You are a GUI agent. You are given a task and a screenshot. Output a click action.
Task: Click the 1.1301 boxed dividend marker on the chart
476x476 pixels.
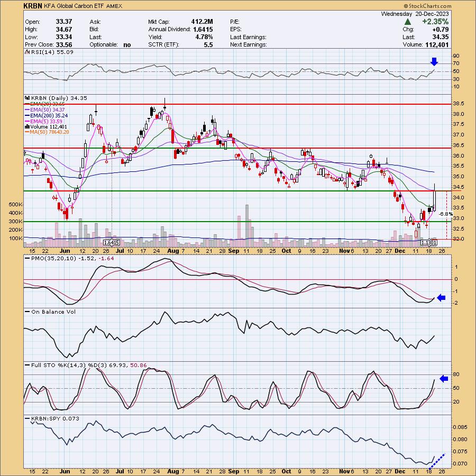(x=428, y=243)
